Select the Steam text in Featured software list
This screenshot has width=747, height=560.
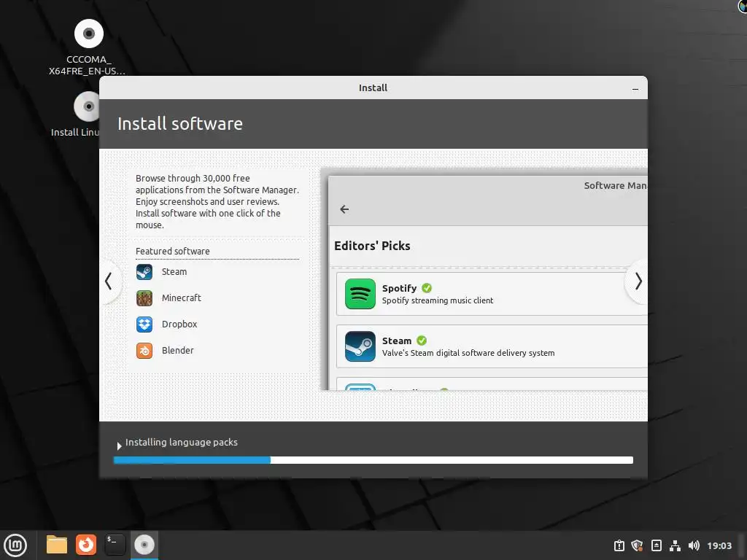click(174, 271)
